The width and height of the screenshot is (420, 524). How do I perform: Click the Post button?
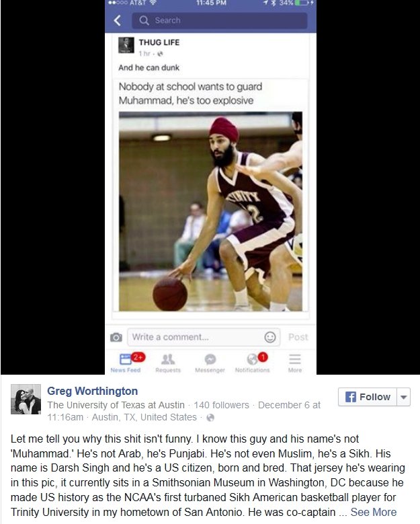pos(298,337)
